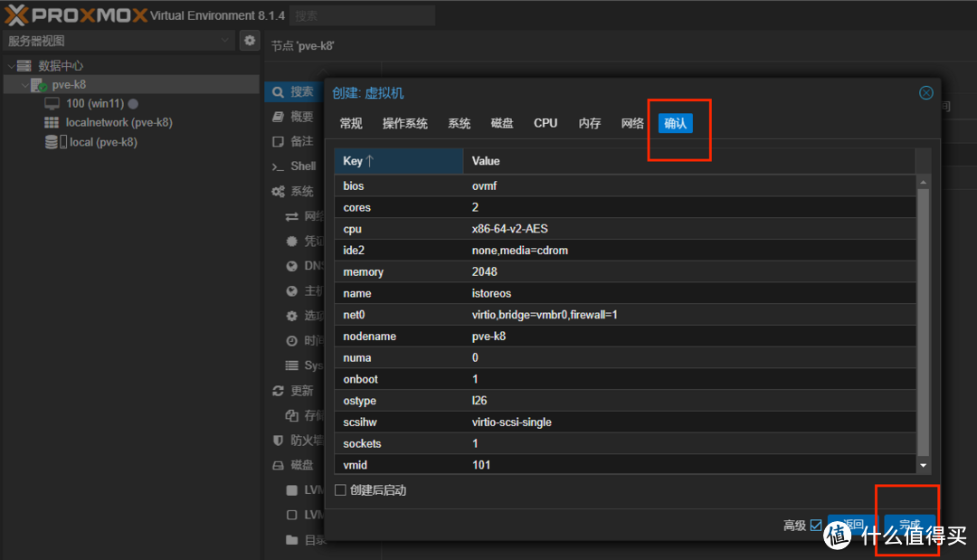Untick the 高级 advanced checkbox
This screenshot has width=977, height=560.
(816, 525)
